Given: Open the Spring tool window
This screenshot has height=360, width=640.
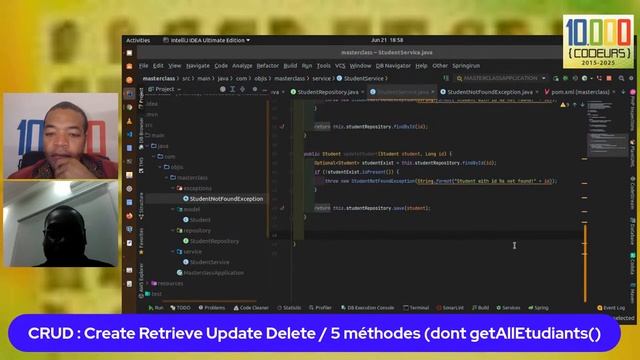Looking at the screenshot, I should 538,308.
